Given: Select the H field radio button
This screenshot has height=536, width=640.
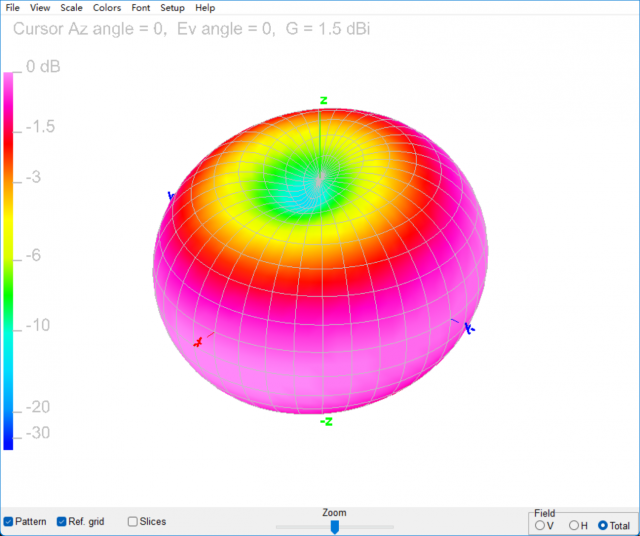Looking at the screenshot, I should tap(574, 525).
